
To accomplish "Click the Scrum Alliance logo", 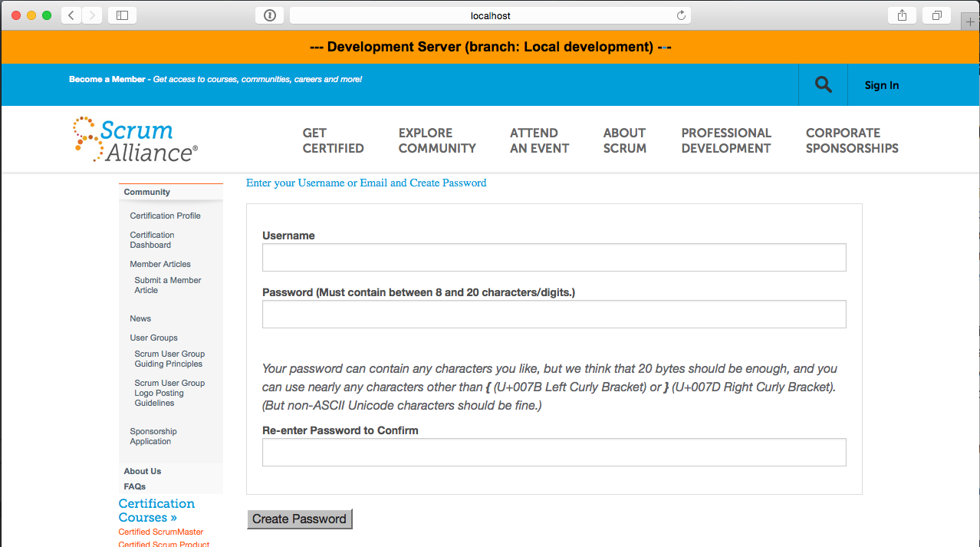I will click(136, 140).
